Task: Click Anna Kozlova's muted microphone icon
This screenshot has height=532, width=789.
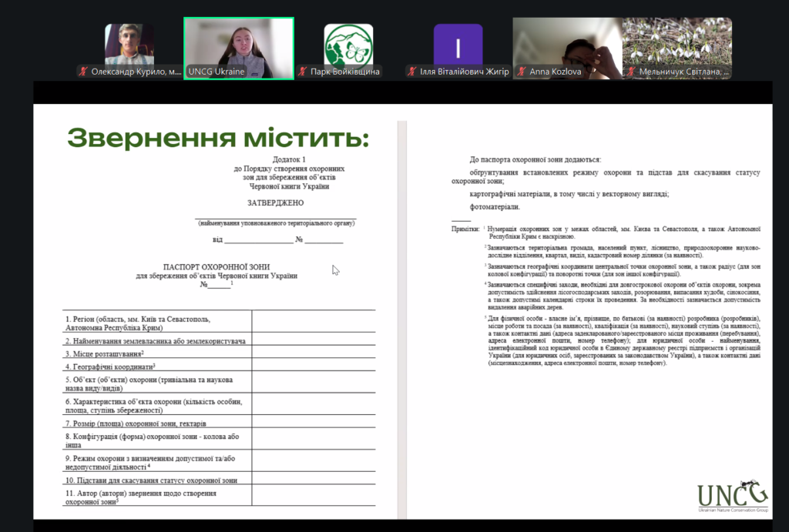Action: 522,72
